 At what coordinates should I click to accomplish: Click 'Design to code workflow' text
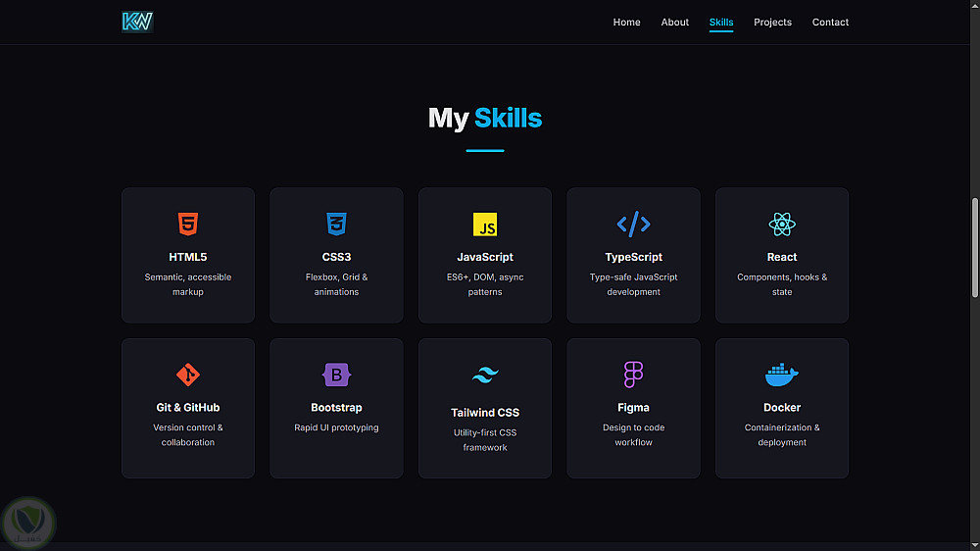coord(633,434)
